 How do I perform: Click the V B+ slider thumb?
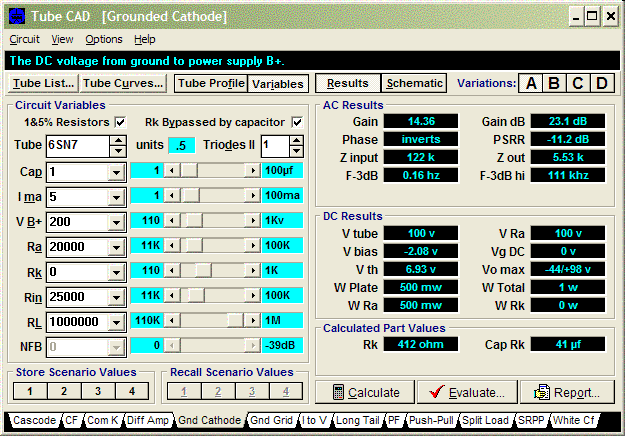pyautogui.click(x=195, y=220)
